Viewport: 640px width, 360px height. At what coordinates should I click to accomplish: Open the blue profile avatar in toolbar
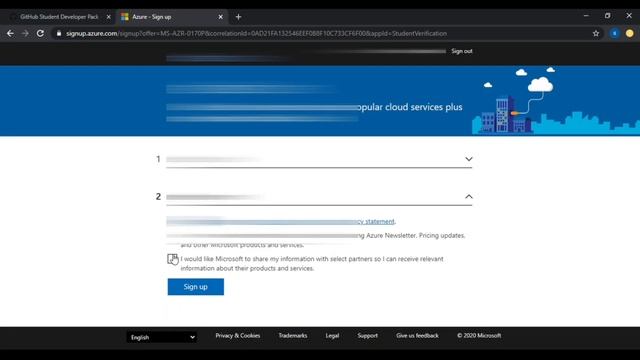pos(615,33)
